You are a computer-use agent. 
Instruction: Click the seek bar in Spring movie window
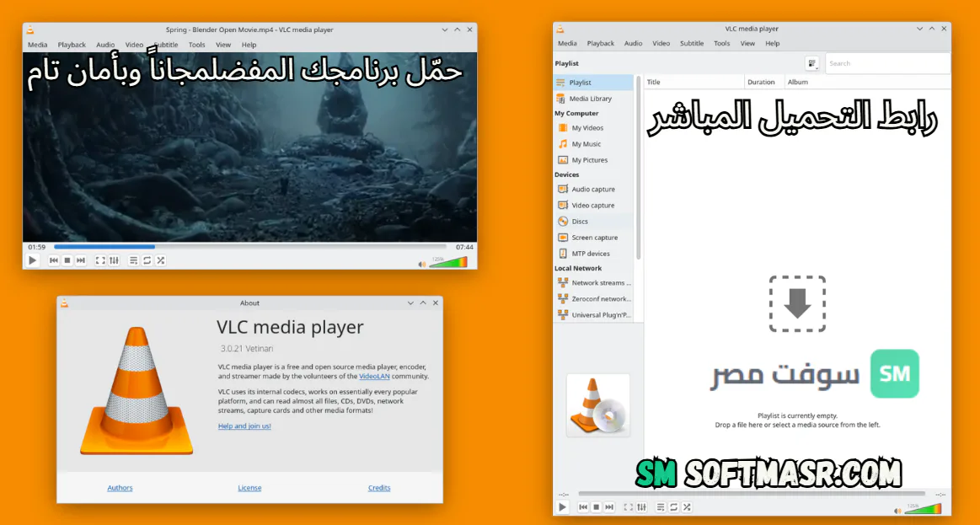coord(250,247)
